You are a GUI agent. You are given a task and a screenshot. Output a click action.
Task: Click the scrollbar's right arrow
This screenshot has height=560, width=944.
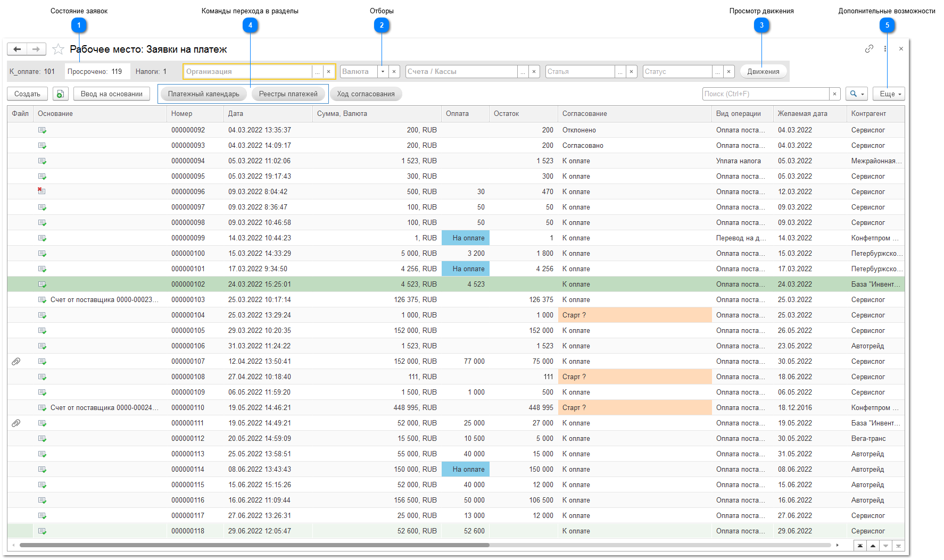(838, 545)
